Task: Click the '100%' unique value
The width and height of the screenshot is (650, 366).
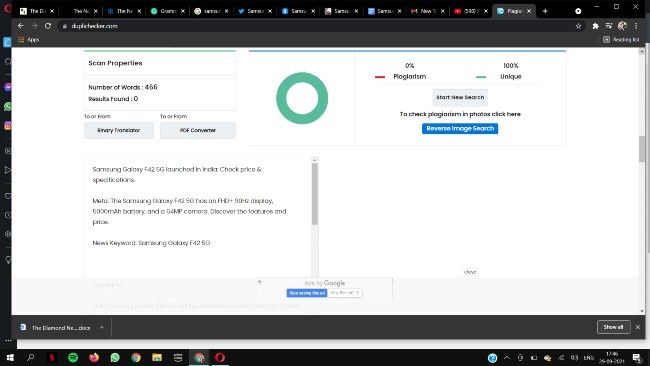Action: (511, 65)
